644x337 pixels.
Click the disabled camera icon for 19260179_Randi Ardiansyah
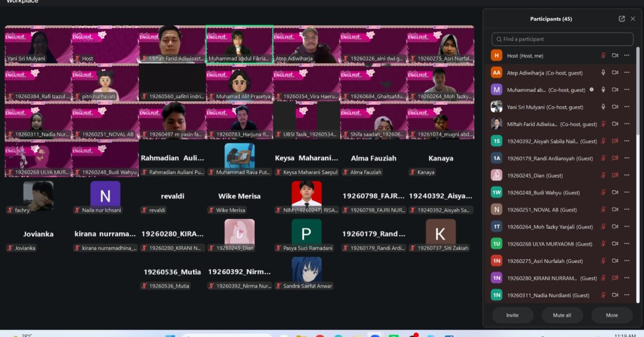(x=615, y=158)
